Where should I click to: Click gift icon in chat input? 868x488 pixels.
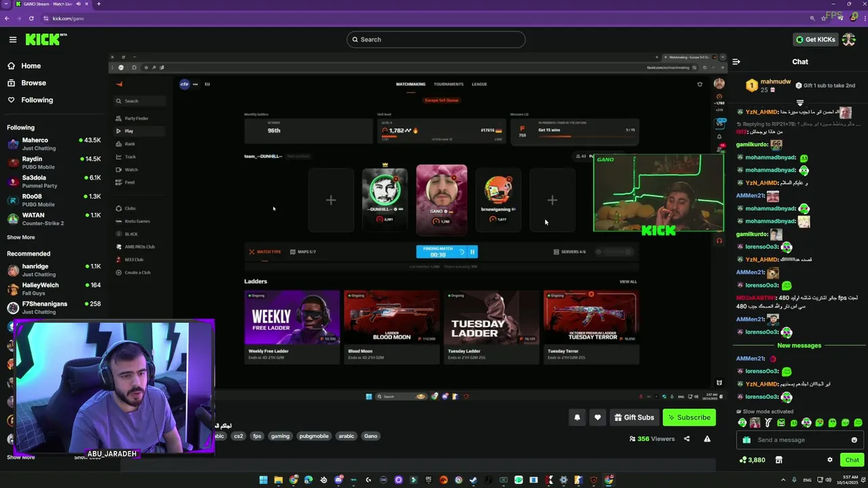[x=747, y=440]
